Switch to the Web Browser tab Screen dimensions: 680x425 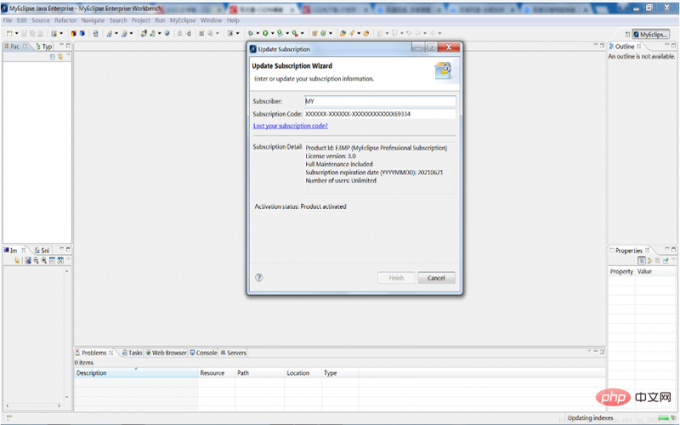[166, 353]
